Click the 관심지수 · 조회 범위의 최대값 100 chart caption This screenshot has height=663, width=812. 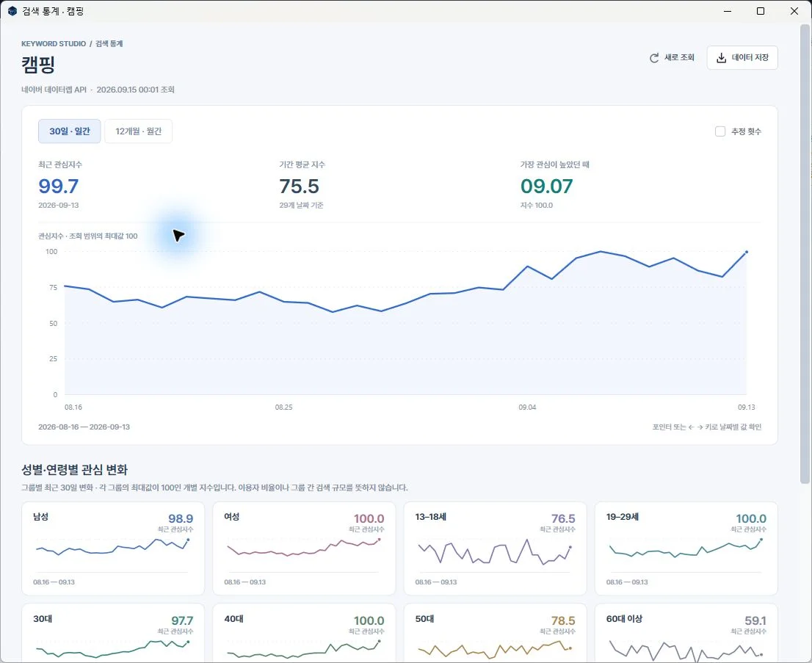(88, 236)
